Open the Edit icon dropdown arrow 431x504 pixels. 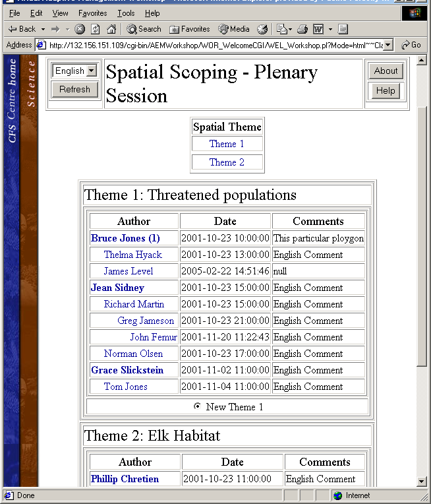(x=330, y=29)
